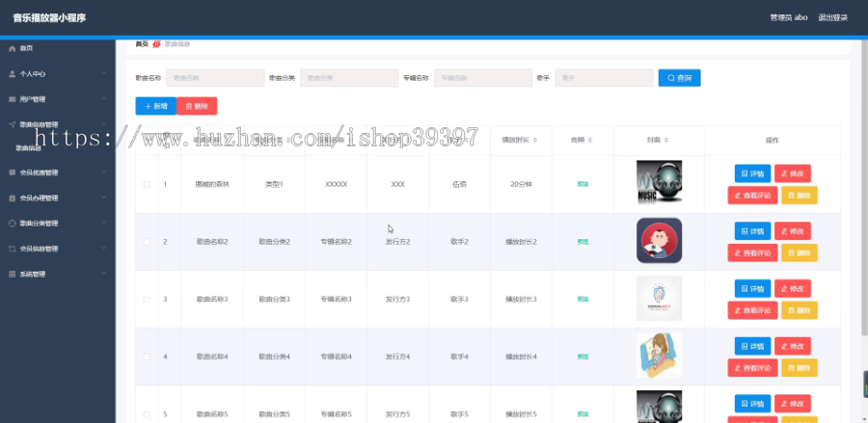Click the 类型1 category cell
Image resolution: width=868 pixels, height=423 pixels.
[x=274, y=184]
